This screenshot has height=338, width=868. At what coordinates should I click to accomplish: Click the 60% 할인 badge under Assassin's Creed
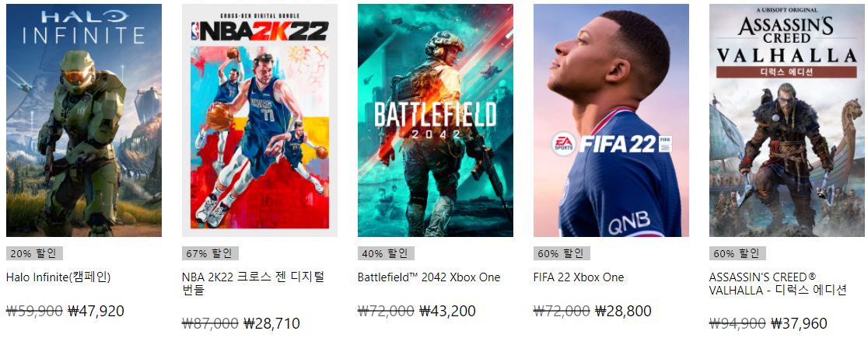point(737,254)
